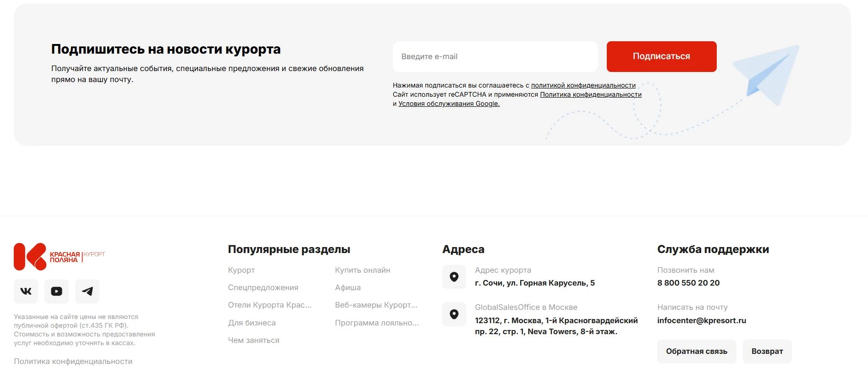Open the YouTube channel icon
868x380 pixels.
pyautogui.click(x=56, y=292)
